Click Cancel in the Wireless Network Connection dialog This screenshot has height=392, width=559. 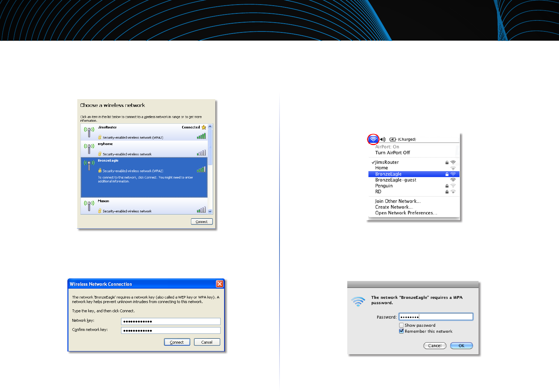coord(207,342)
